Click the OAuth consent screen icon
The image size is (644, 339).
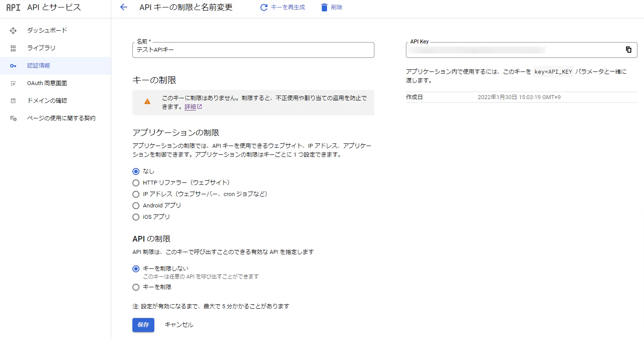point(13,83)
